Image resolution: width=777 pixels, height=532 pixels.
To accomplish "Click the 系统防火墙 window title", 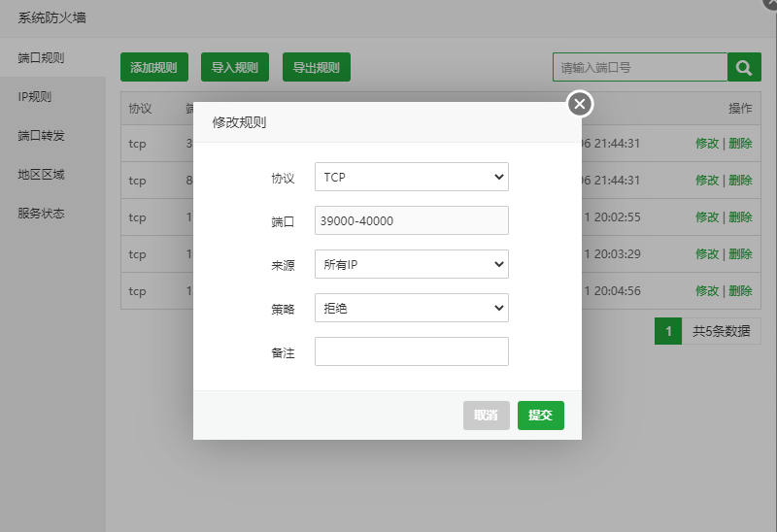I will [52, 17].
